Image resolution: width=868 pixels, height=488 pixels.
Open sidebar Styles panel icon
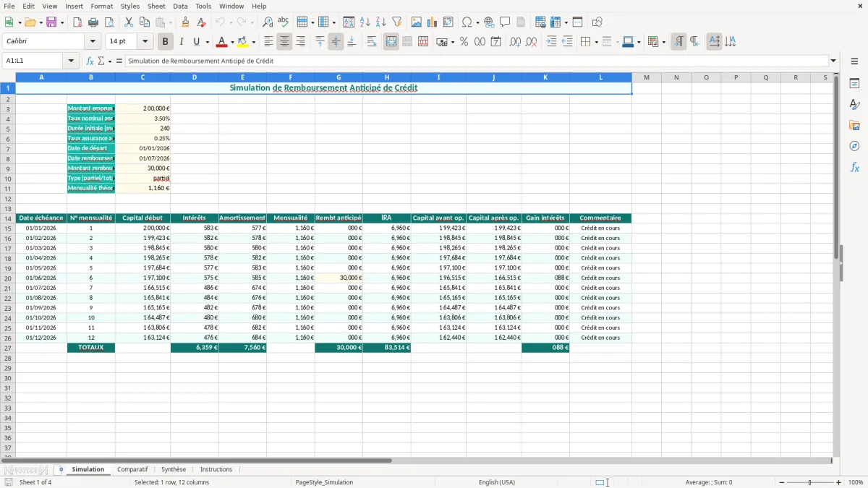tap(854, 105)
